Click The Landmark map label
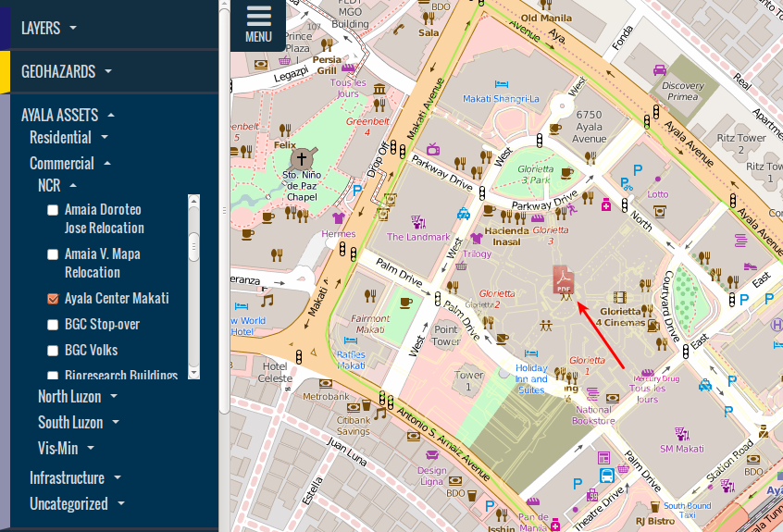The height and width of the screenshot is (532, 783). 418,237
